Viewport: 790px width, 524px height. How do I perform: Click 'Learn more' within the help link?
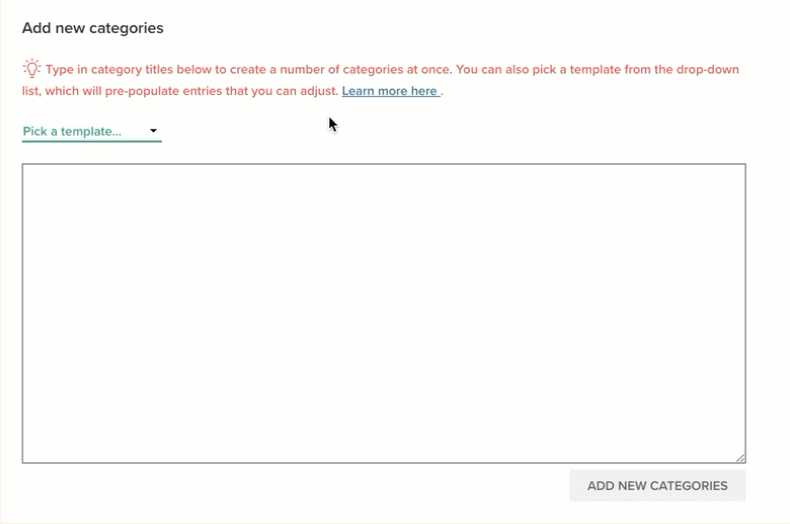tap(375, 91)
